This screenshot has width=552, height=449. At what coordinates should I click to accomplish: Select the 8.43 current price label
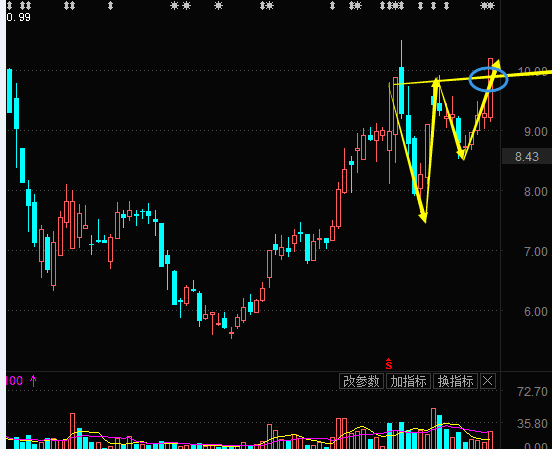tap(527, 156)
